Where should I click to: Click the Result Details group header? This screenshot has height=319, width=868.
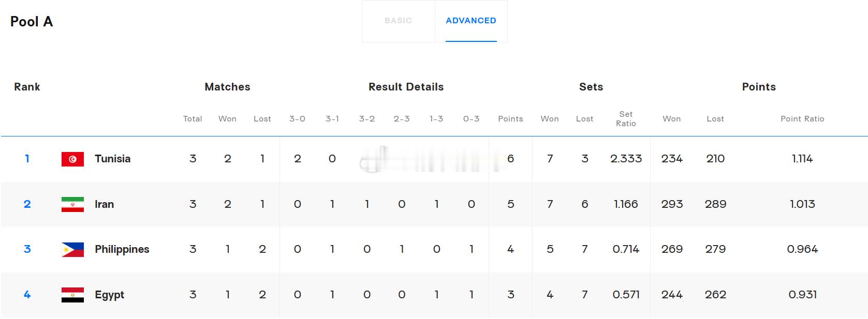coord(406,87)
